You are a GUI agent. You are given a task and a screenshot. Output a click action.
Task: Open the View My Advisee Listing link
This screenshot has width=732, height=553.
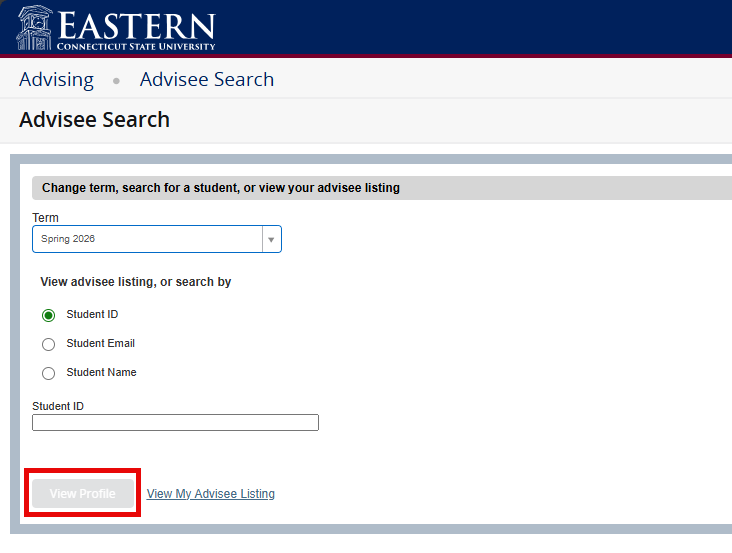point(210,494)
